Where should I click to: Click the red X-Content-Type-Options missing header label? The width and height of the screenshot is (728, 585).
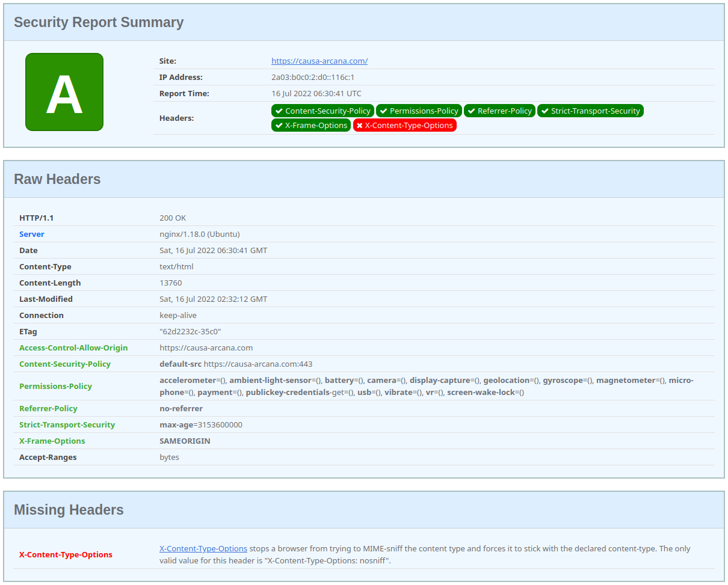point(66,554)
